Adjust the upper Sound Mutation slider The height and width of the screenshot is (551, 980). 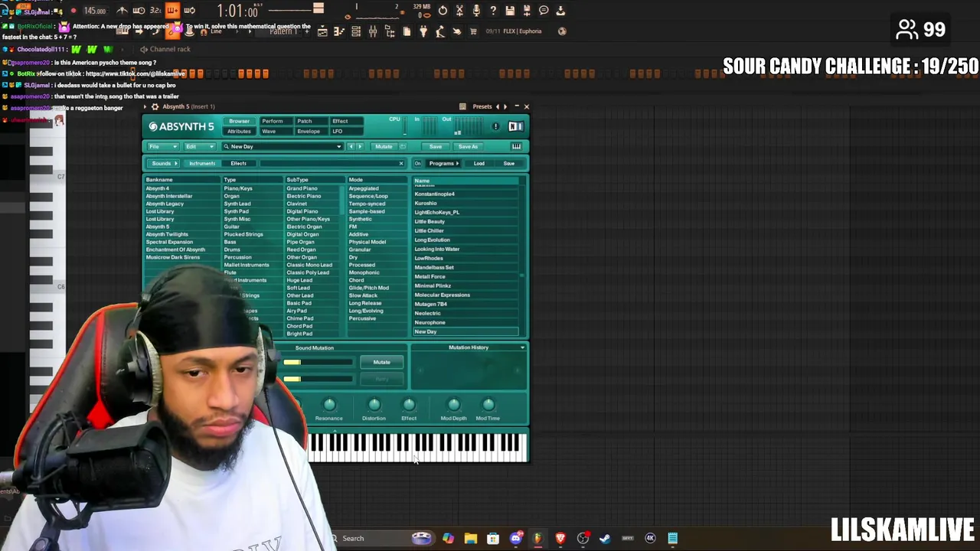(x=318, y=362)
